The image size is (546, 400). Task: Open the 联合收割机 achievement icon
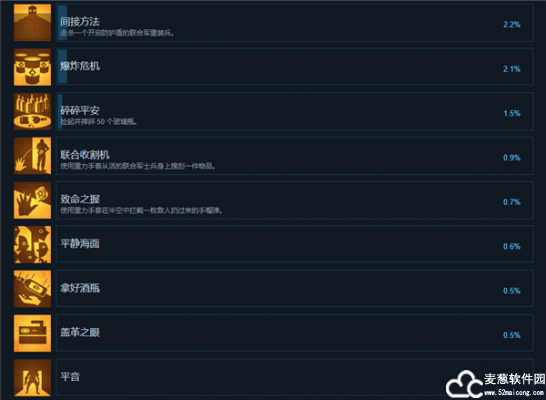click(32, 156)
